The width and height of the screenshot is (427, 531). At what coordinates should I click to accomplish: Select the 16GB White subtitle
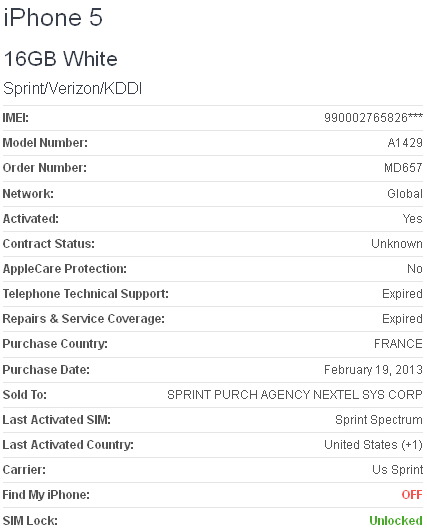[60, 59]
